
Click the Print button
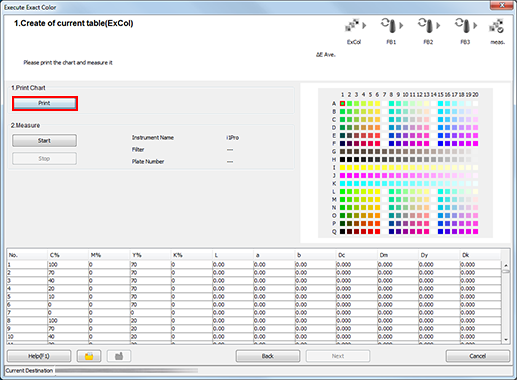click(x=45, y=103)
